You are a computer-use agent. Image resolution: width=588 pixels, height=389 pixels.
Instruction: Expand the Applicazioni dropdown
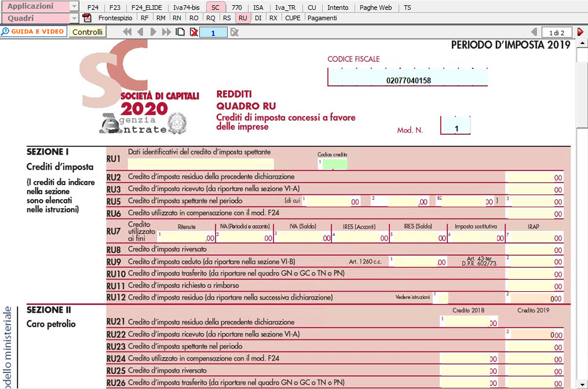(x=74, y=6)
